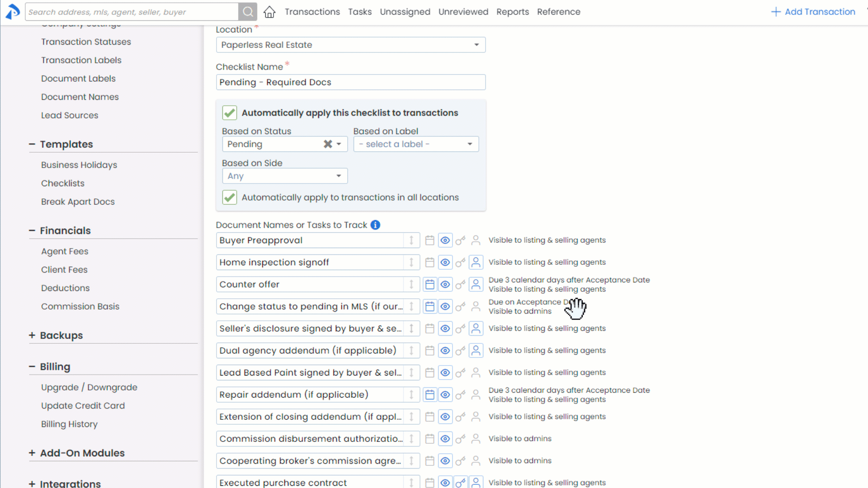Toggle visibility eye for Dual agency addendum
The height and width of the screenshot is (488, 868).
tap(445, 351)
